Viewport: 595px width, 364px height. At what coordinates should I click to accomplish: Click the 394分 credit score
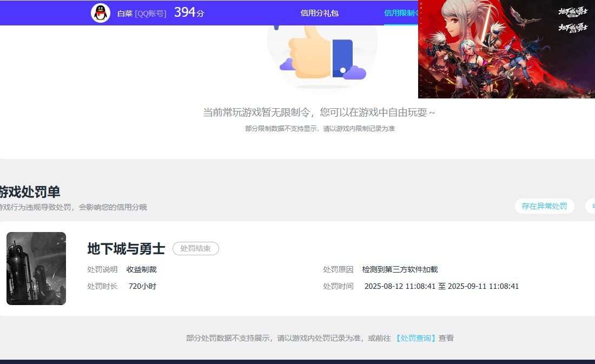pyautogui.click(x=189, y=12)
